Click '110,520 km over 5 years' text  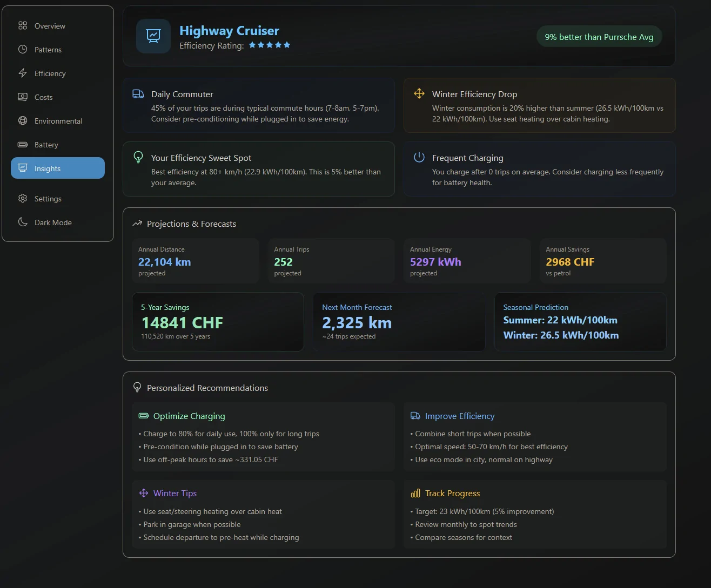click(x=176, y=336)
